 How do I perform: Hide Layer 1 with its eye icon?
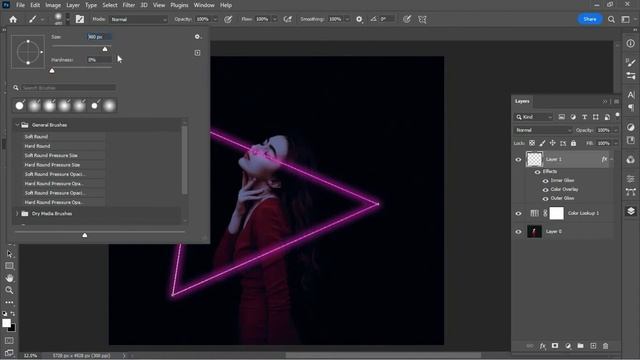(518, 160)
